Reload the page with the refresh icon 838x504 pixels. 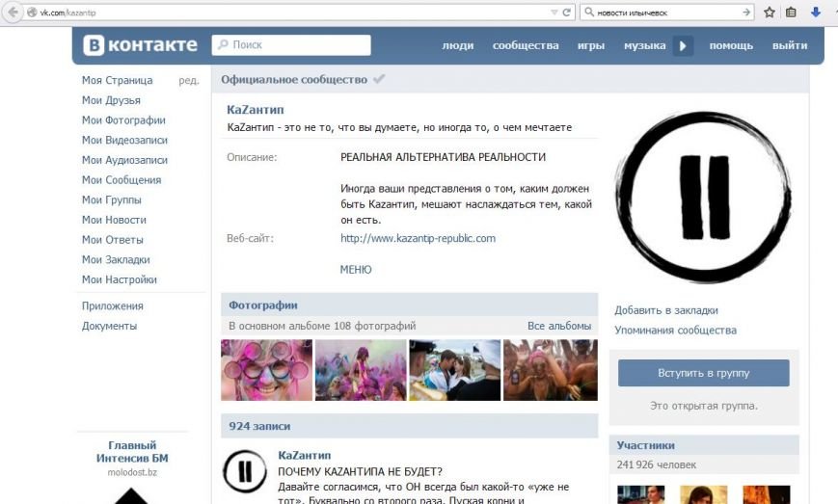click(x=566, y=13)
